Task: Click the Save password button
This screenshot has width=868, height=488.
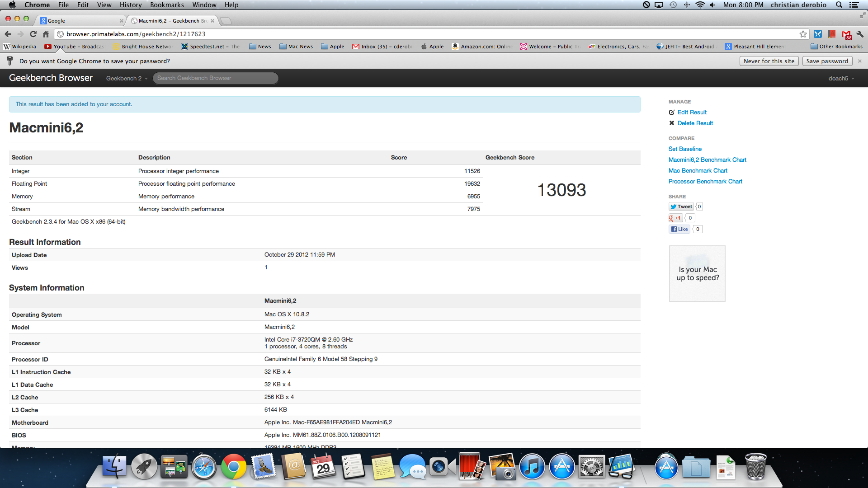Action: tap(827, 61)
